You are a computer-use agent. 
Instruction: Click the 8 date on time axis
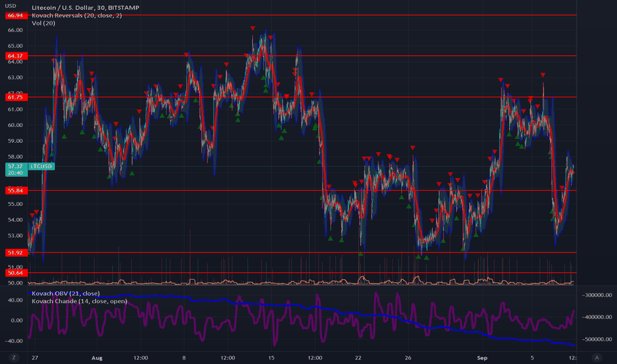coord(184,357)
